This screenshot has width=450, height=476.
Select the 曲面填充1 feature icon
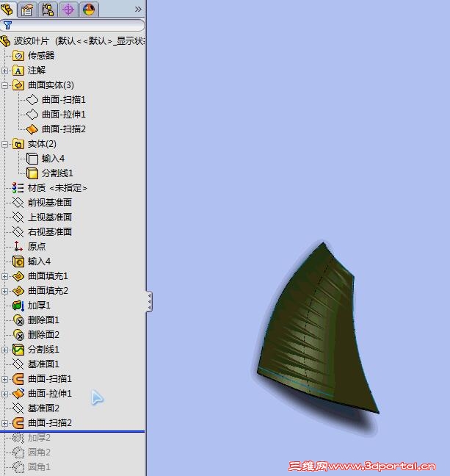[18, 276]
